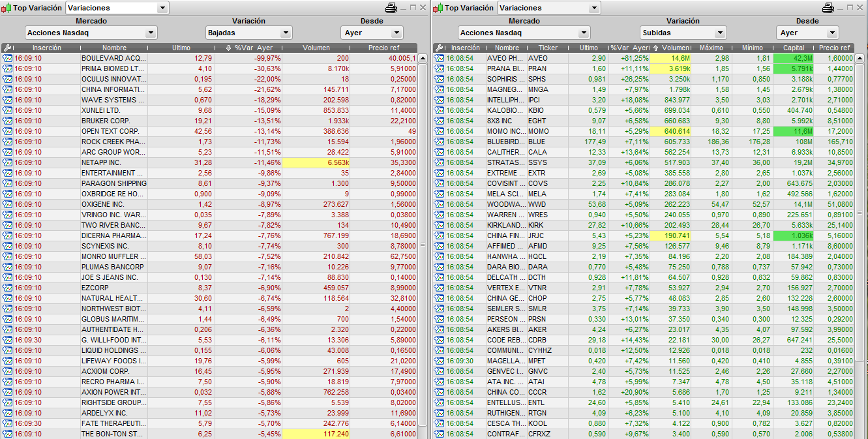
Task: Expand the Bajadas variation dropdown
Action: click(248, 33)
